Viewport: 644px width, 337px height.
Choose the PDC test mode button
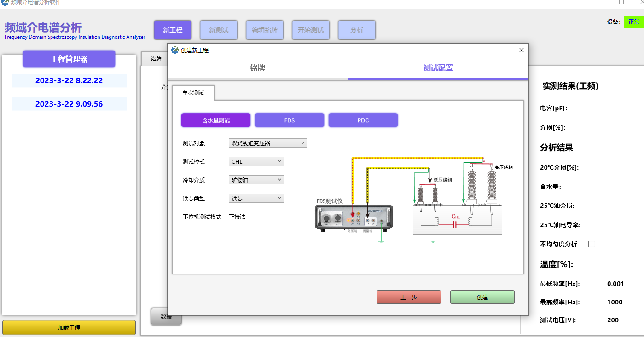point(363,120)
